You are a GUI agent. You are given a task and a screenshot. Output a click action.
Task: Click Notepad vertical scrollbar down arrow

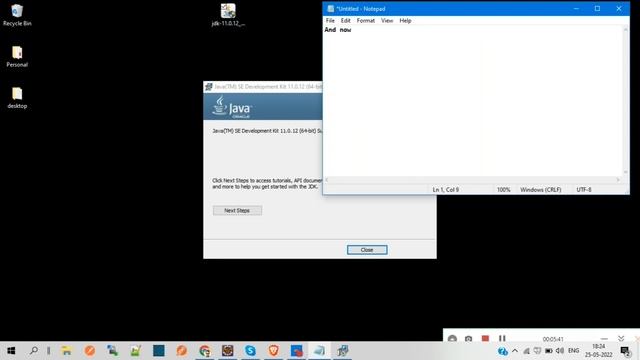click(x=625, y=172)
